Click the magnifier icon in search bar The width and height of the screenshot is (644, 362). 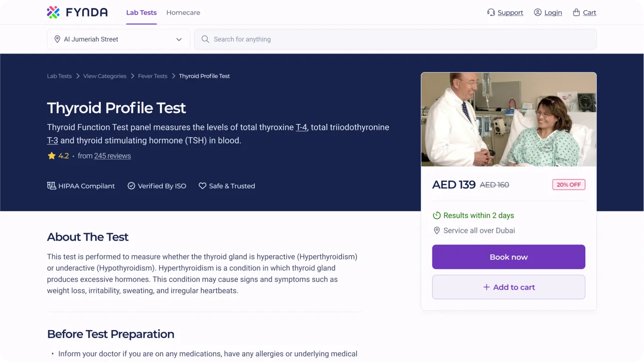coord(205,39)
